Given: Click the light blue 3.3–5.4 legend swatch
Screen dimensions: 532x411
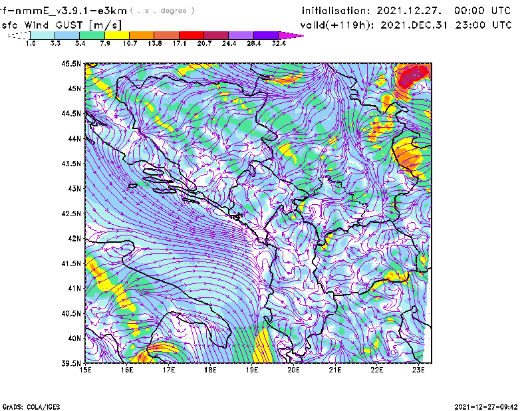Looking at the screenshot, I should tap(67, 35).
